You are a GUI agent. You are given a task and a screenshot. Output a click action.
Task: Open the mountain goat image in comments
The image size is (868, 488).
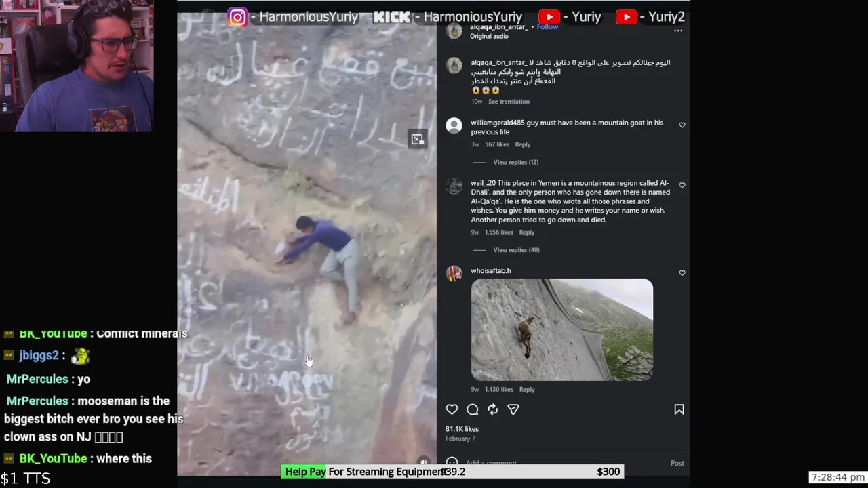(562, 329)
